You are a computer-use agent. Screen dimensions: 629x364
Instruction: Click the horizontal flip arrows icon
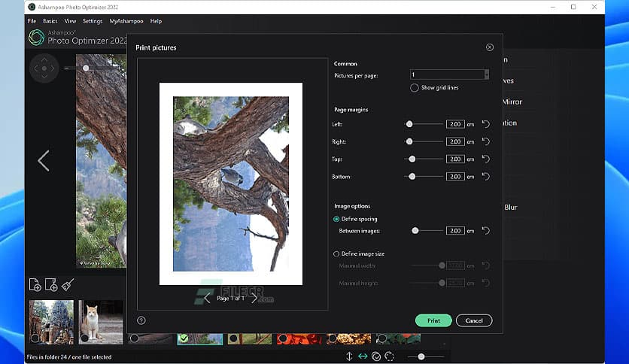[363, 356]
